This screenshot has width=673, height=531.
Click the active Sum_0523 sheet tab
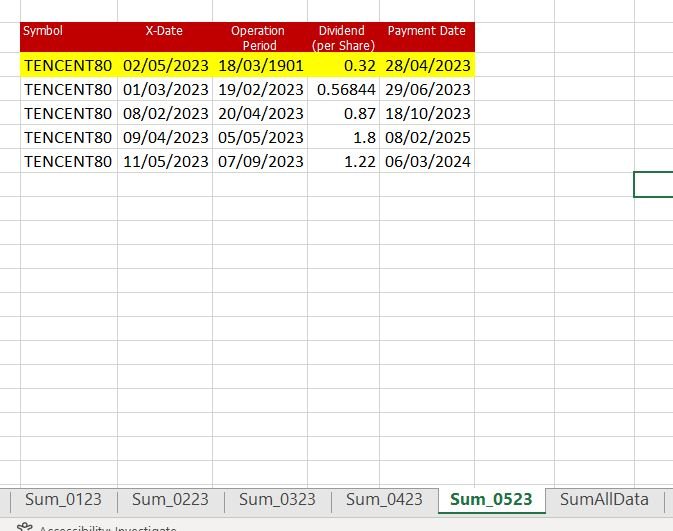[x=491, y=499]
